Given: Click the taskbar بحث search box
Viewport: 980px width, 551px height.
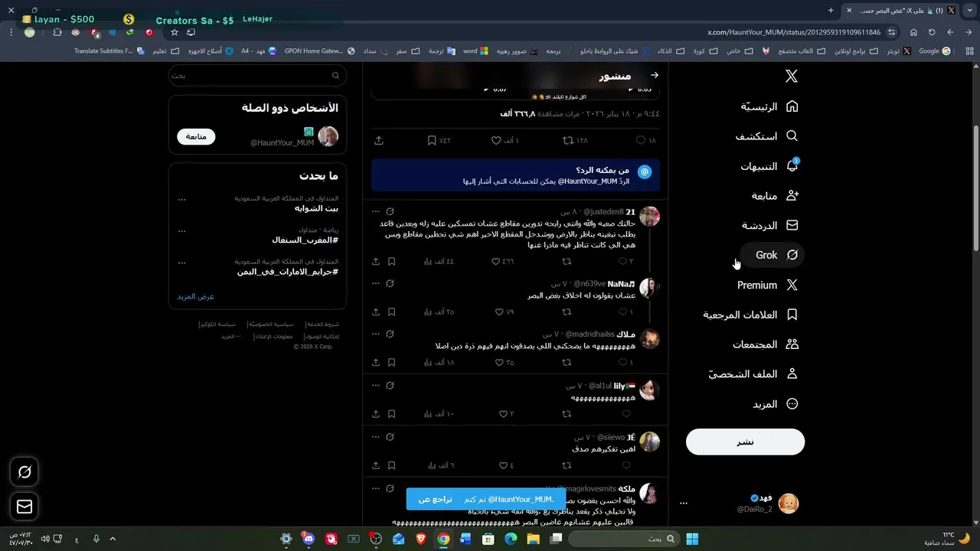Looking at the screenshot, I should click(x=623, y=539).
